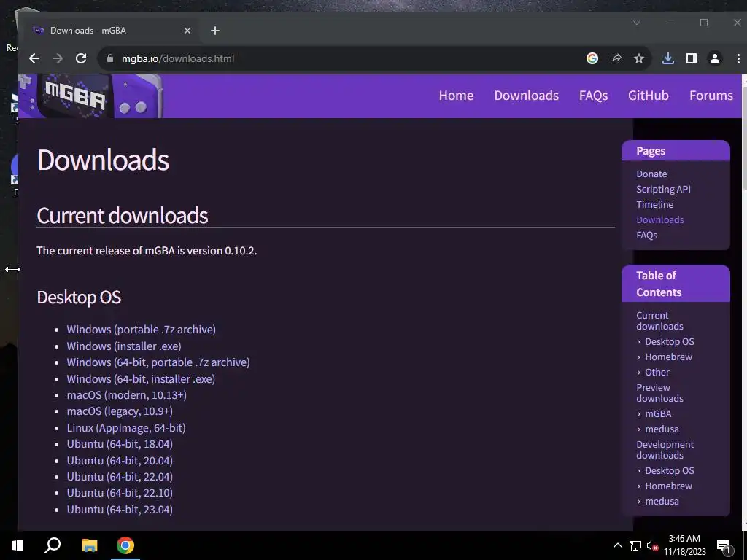747x560 pixels.
Task: Download macOS modern 10.13+ build
Action: 127,395
